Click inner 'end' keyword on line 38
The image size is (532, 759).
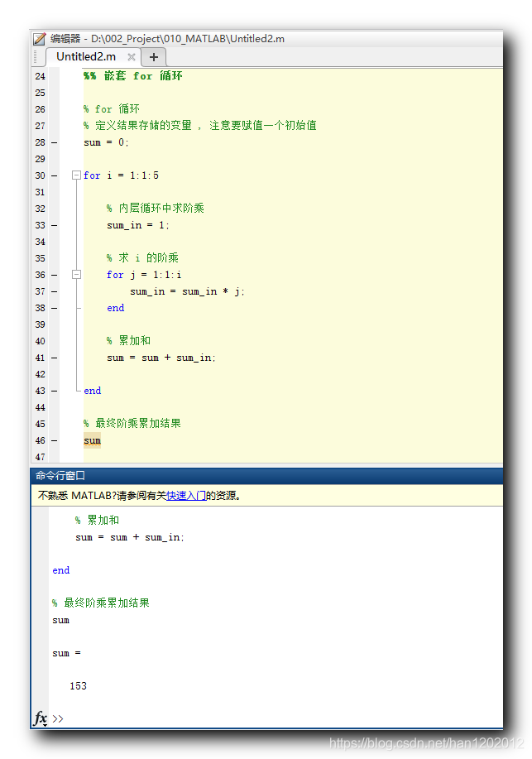(x=115, y=308)
